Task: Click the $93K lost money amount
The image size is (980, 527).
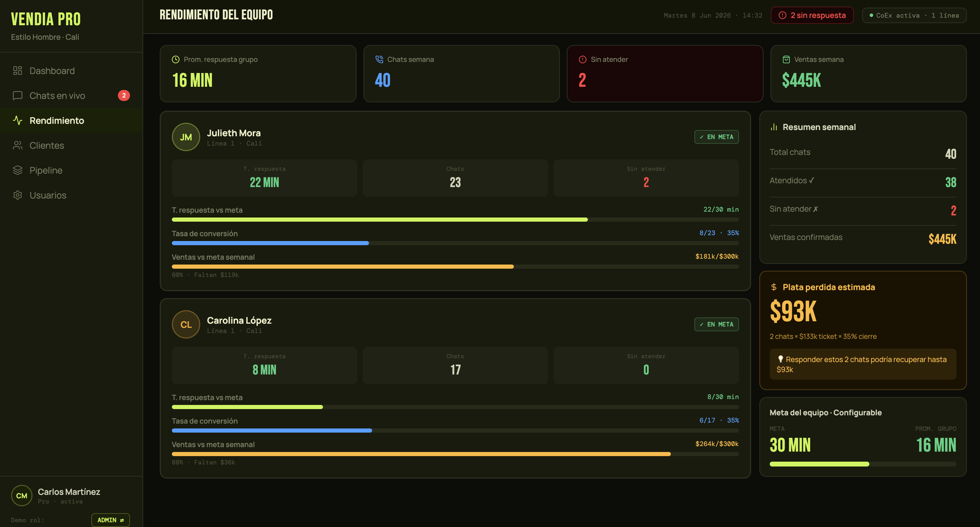Action: (x=793, y=312)
